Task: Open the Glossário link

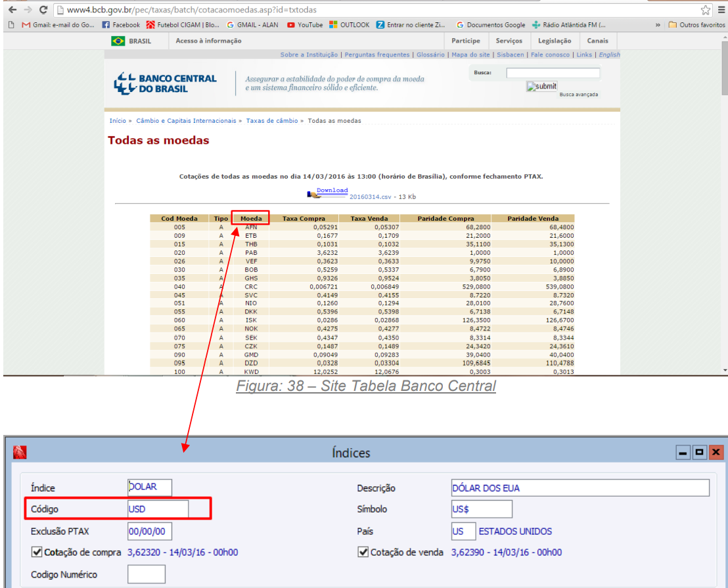Action: coord(430,55)
